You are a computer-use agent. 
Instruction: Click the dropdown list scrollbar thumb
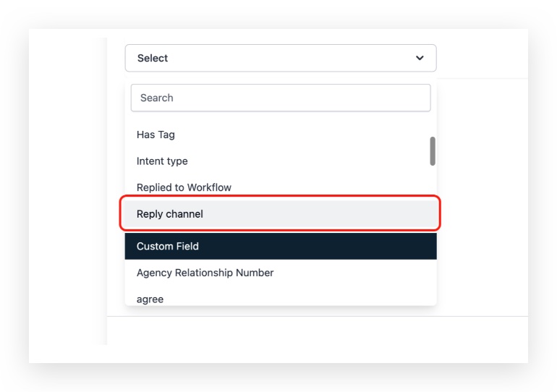433,151
